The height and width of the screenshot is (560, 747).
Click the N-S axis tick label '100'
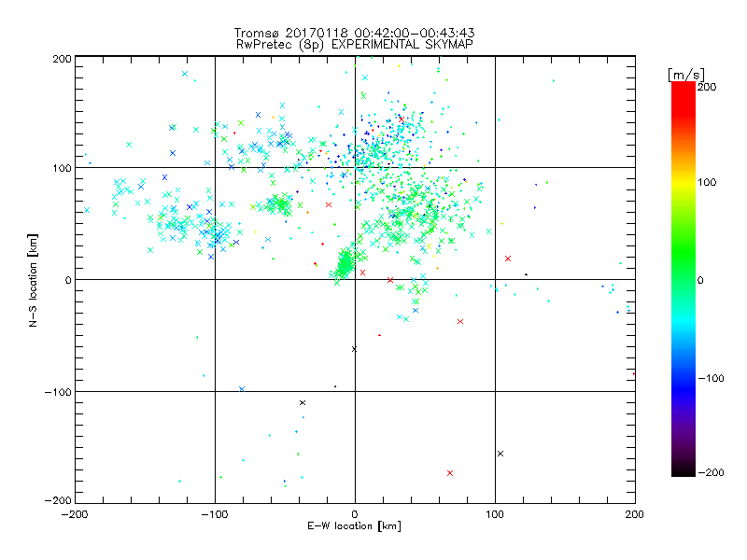[62, 168]
